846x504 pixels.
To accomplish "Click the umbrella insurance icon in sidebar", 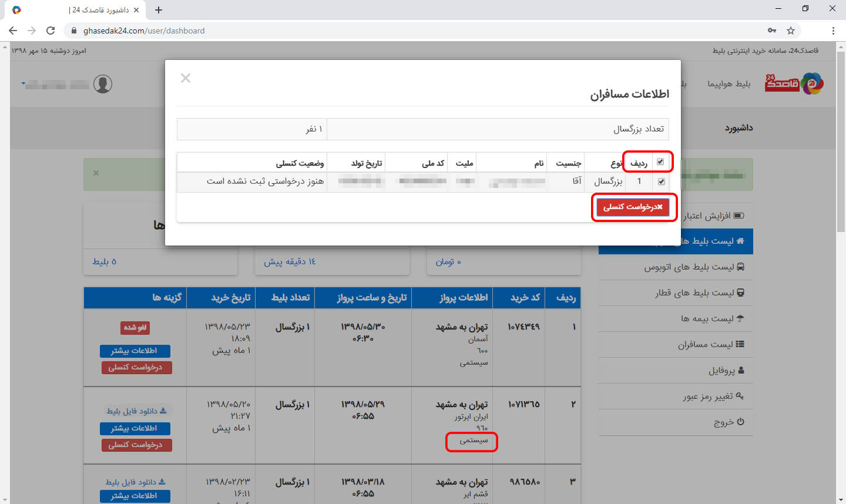I will pyautogui.click(x=740, y=318).
